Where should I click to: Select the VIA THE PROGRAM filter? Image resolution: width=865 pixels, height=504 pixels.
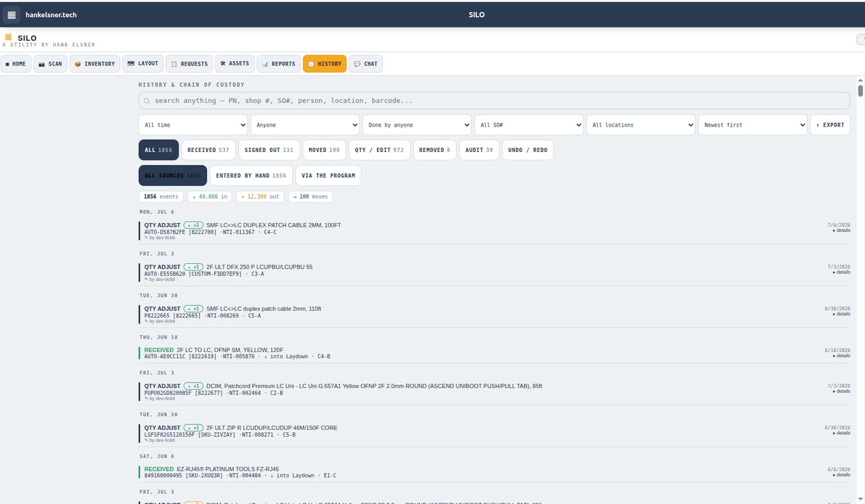click(x=328, y=175)
